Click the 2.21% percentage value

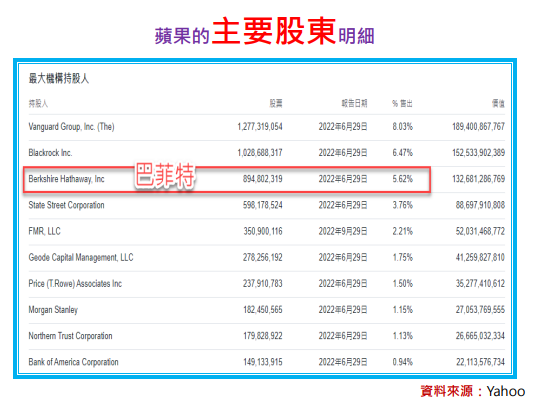pos(402,231)
